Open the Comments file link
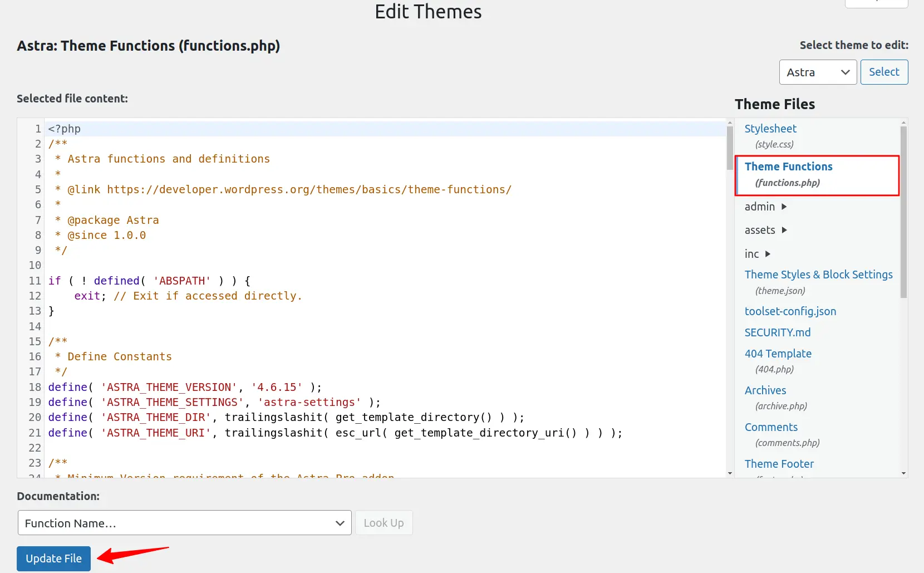This screenshot has width=924, height=573. (x=771, y=427)
